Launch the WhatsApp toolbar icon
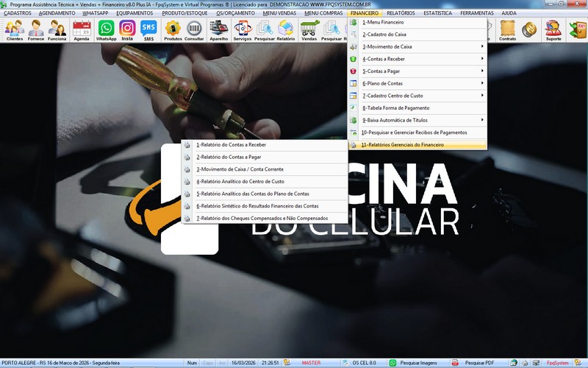This screenshot has width=588, height=368. click(106, 30)
